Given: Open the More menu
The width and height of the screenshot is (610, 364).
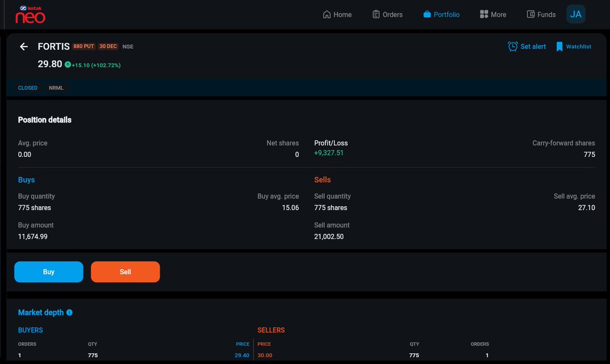Looking at the screenshot, I should [x=493, y=15].
